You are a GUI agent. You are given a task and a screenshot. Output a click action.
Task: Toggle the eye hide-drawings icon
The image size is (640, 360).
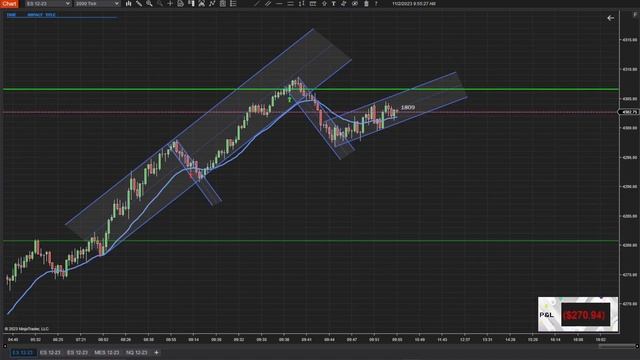pos(355,4)
